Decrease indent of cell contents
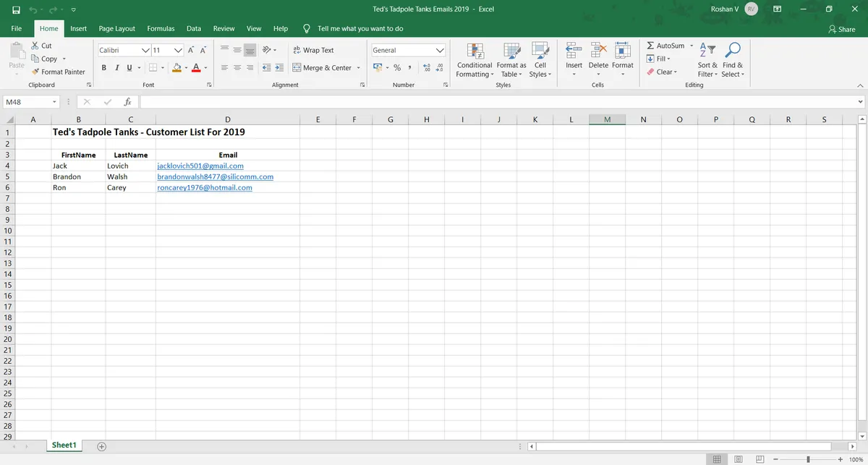This screenshot has height=465, width=868. (x=267, y=67)
